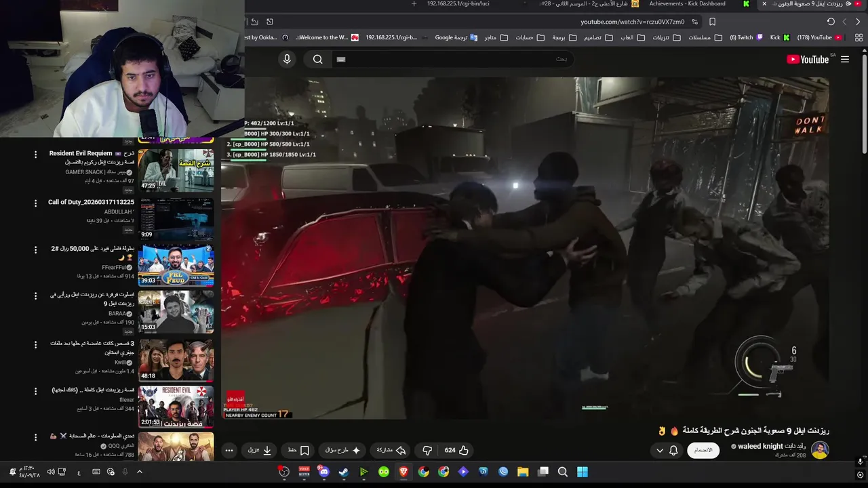Image resolution: width=868 pixels, height=488 pixels.
Task: Click the youtube.com address bar URL
Action: [x=633, y=22]
